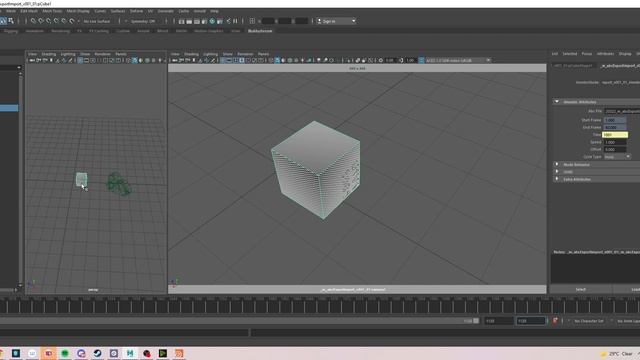This screenshot has width=640, height=360.
Task: Click Image Plane icon in main viewport
Action: (x=200, y=60)
